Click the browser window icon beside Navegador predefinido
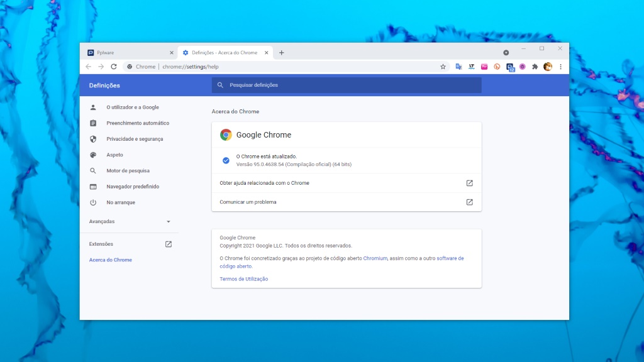The height and width of the screenshot is (362, 644). click(x=93, y=187)
